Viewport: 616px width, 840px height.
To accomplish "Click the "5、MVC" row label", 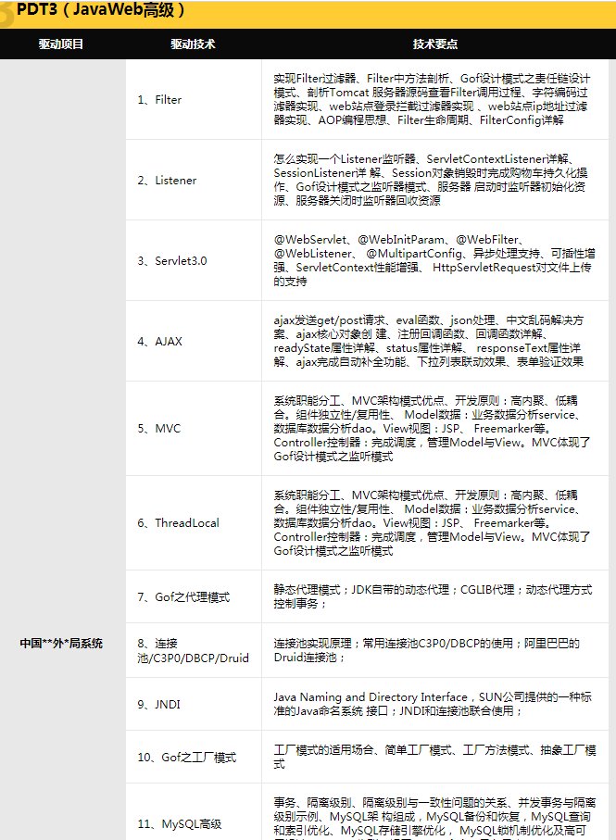I will [158, 429].
